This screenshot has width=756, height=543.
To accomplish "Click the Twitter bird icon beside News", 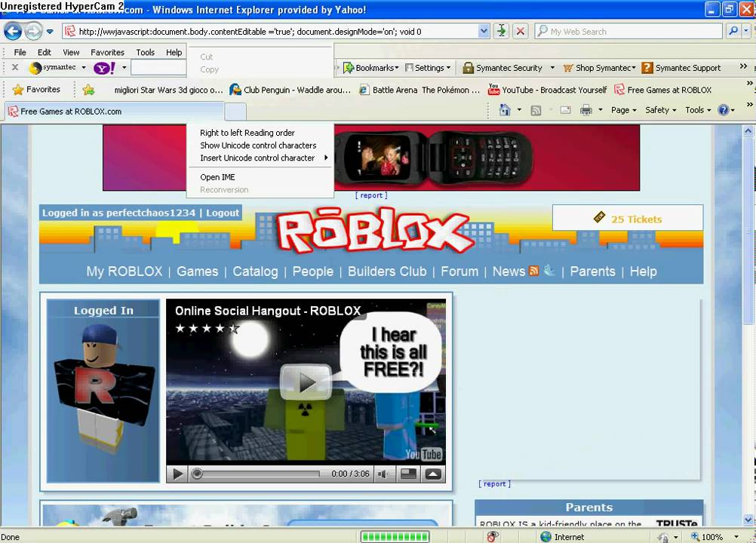I will point(549,270).
